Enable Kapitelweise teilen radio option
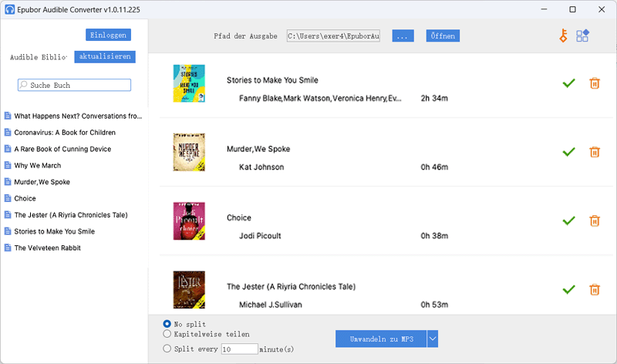Image resolution: width=617 pixels, height=364 pixels. tap(167, 335)
